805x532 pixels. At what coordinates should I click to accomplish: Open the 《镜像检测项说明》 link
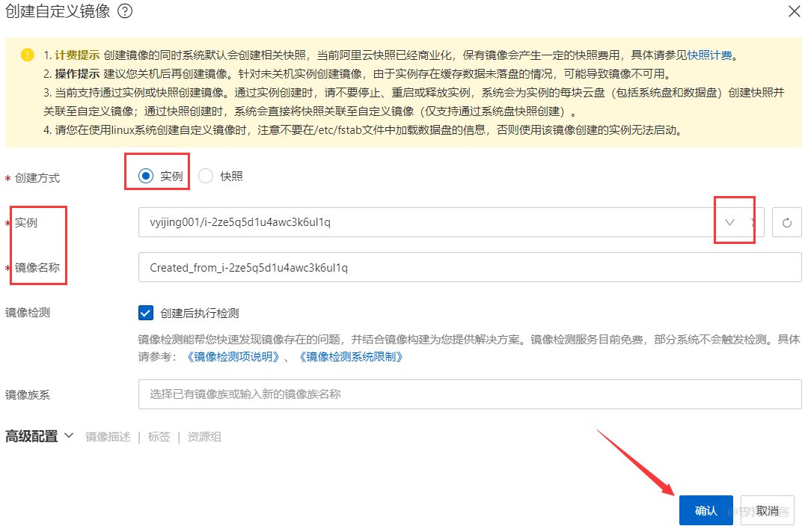tap(232, 357)
